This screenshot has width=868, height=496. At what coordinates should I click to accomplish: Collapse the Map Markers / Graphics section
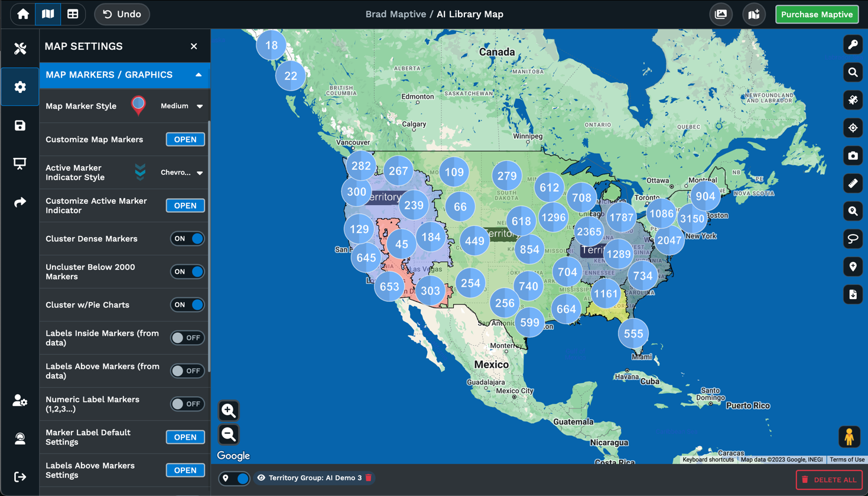coord(199,75)
